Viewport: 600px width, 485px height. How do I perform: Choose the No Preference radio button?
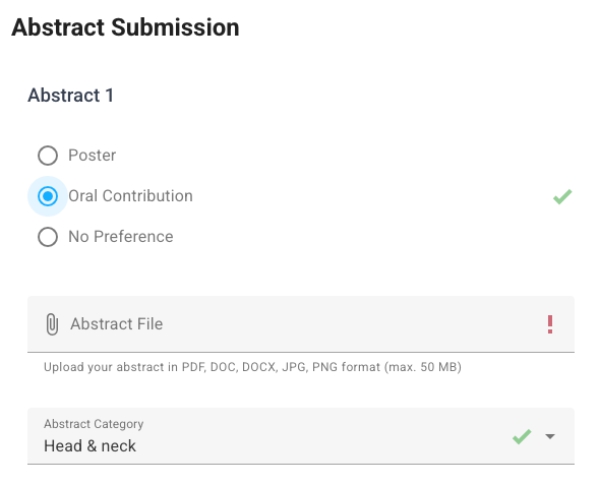point(47,237)
